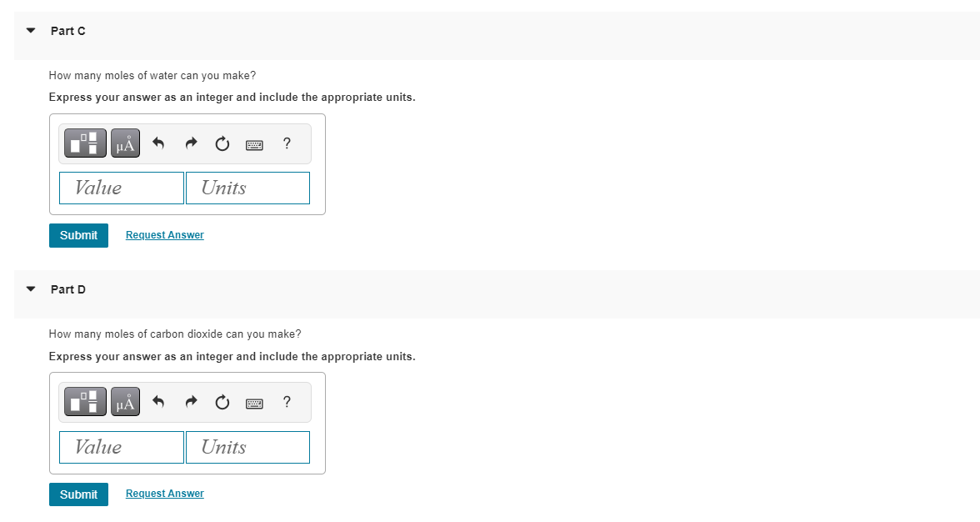This screenshot has height=522, width=980.
Task: Reset Part C answer with the reset icon
Action: point(222,144)
